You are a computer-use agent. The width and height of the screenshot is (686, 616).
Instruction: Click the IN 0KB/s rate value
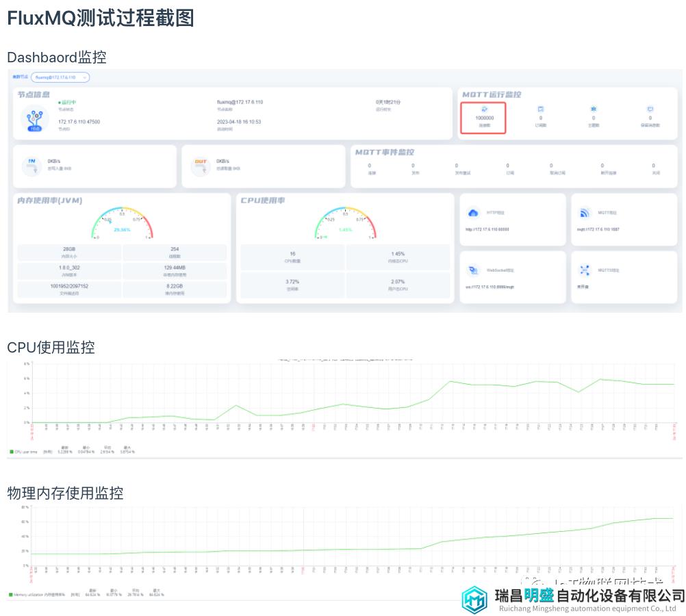[x=54, y=162]
